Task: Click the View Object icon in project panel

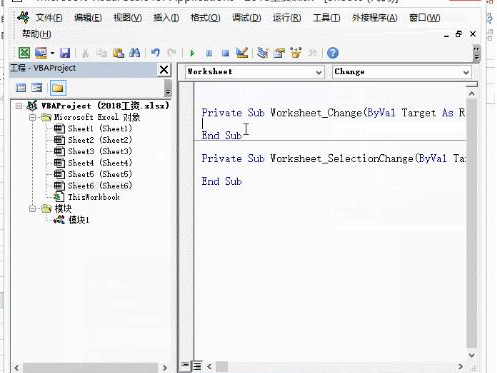Action: [37, 88]
